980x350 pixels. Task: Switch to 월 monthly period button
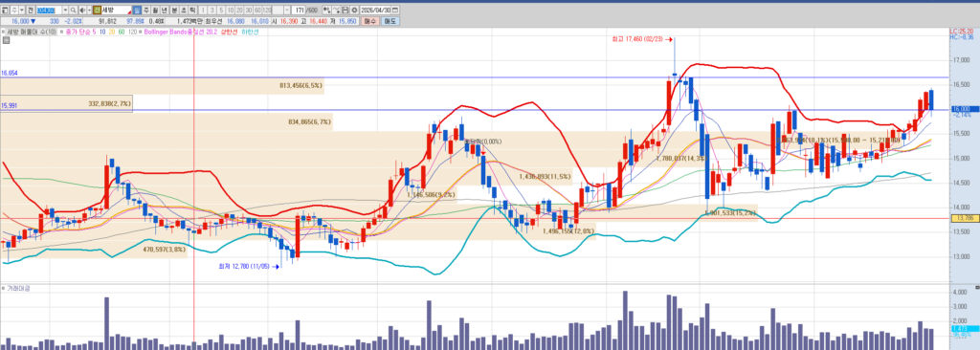pyautogui.click(x=155, y=11)
